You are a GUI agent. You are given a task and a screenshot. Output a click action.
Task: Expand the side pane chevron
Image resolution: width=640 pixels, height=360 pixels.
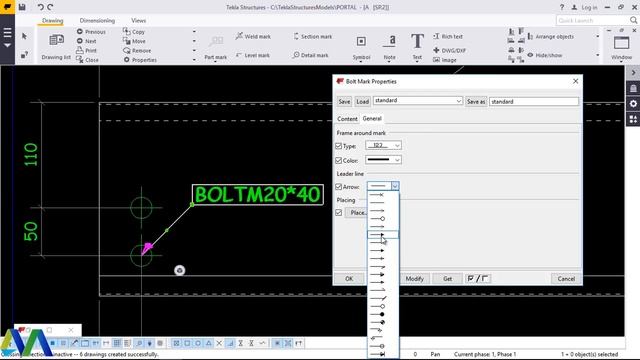pyautogui.click(x=633, y=73)
